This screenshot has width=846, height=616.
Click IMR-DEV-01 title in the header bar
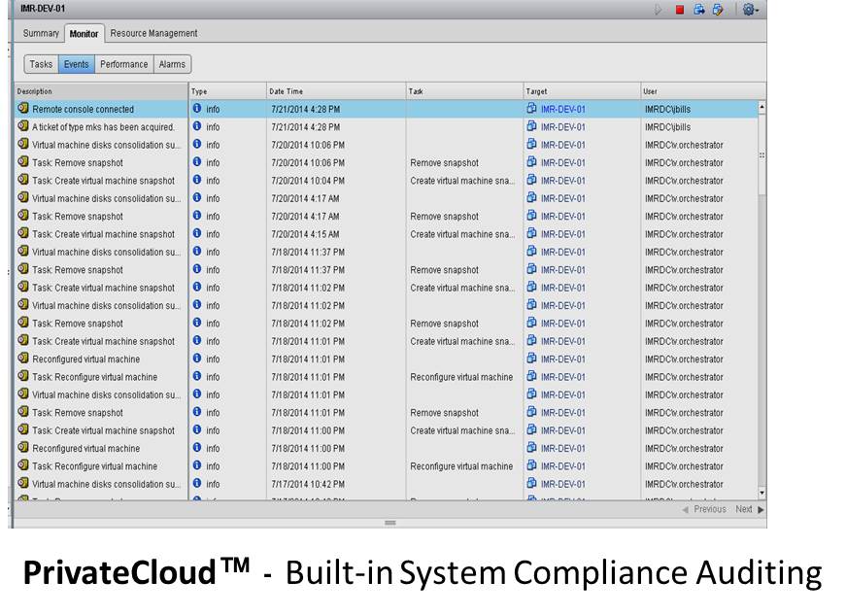pos(43,9)
